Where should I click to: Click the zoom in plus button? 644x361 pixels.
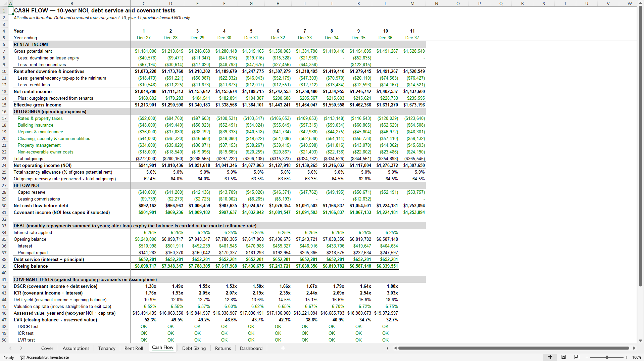[x=626, y=357]
